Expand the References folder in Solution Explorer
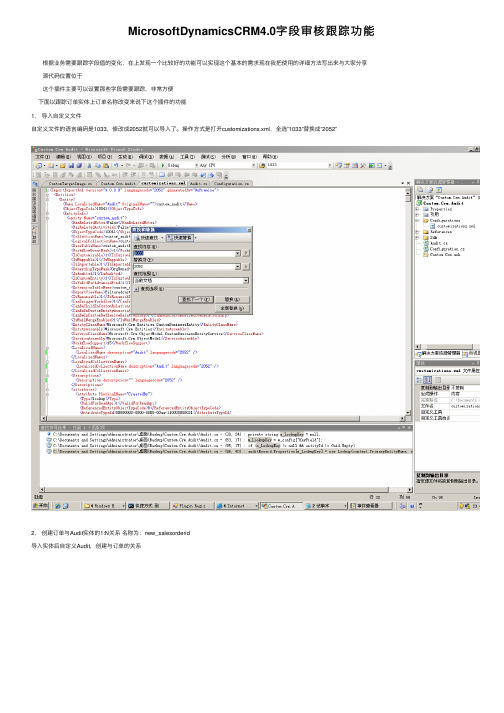This screenshot has width=504, height=713. [x=418, y=231]
